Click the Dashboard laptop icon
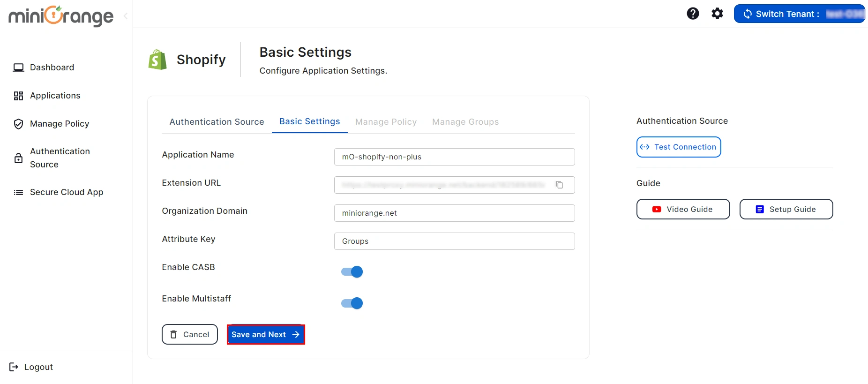 [18, 68]
